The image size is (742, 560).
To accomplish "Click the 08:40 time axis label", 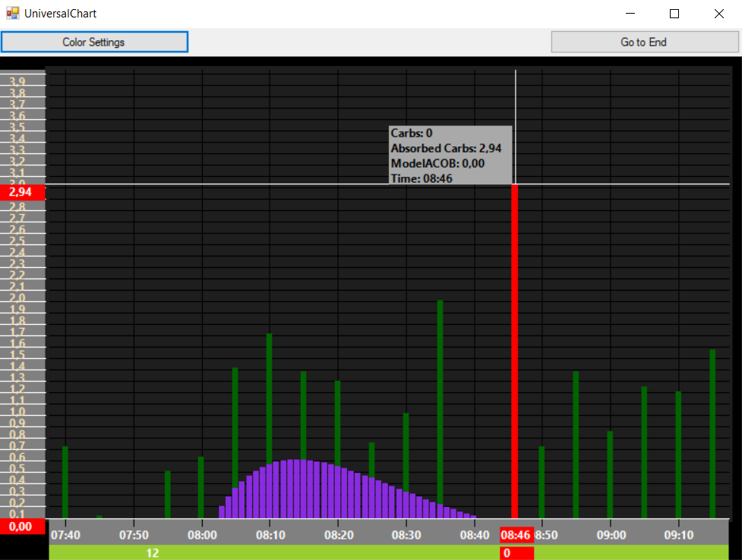I will tap(475, 535).
